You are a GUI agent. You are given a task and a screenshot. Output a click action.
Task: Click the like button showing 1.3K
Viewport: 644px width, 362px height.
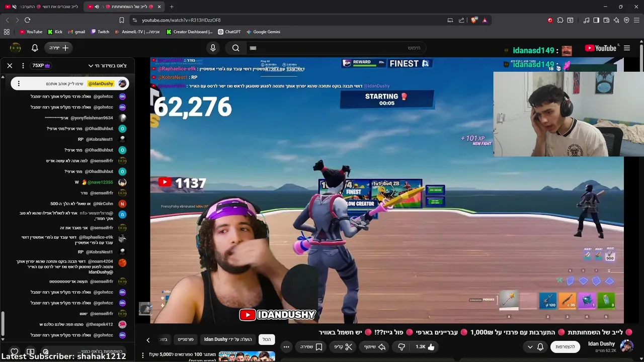425,347
